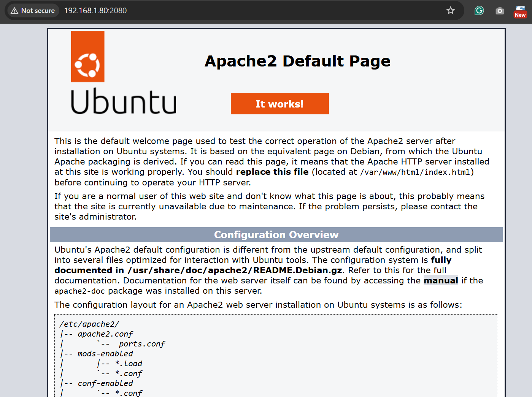Viewport: 532px width, 397px height.
Task: Click the *.load tree line
Action: tap(129, 364)
